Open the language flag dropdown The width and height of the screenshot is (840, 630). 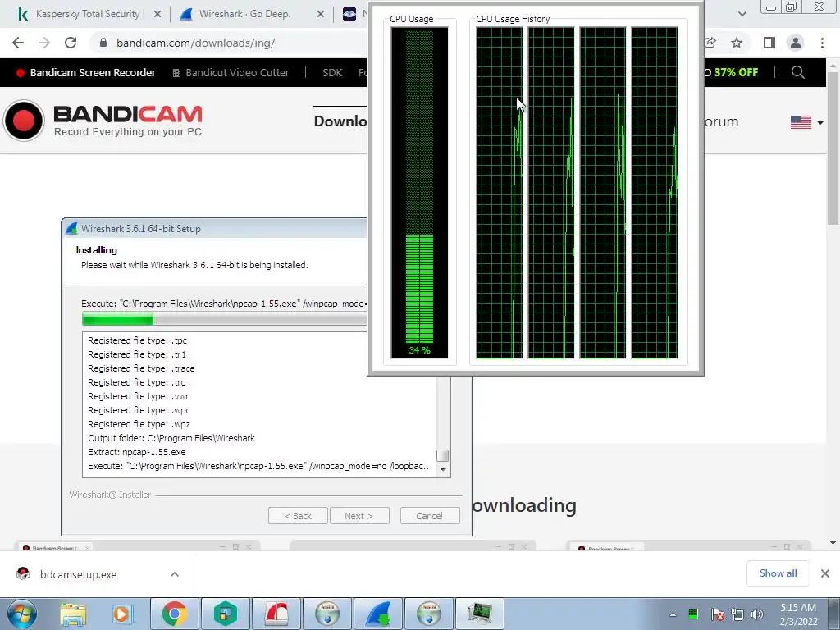pos(807,123)
